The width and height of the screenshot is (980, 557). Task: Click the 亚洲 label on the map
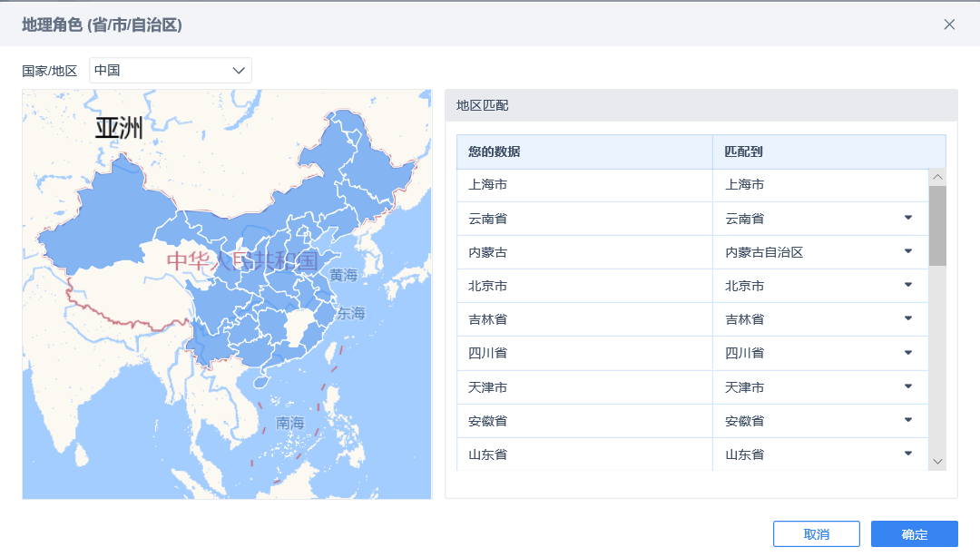click(120, 128)
